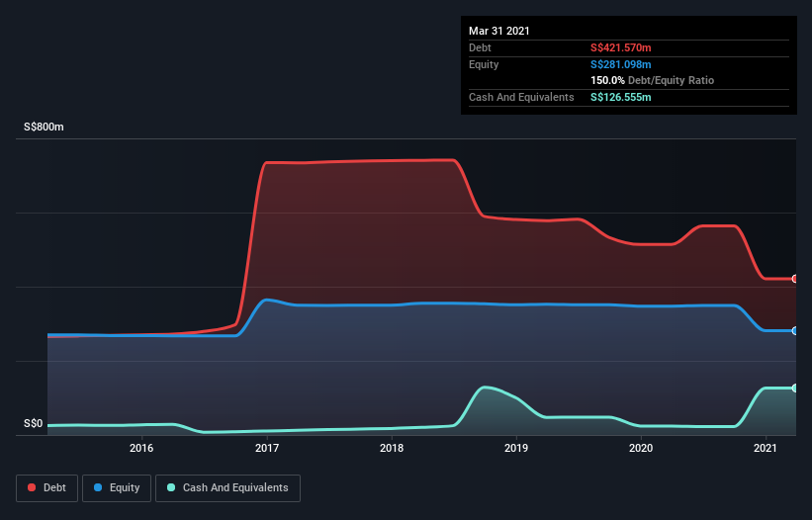Click the teal Cash end-of-line data marker

coord(795,389)
